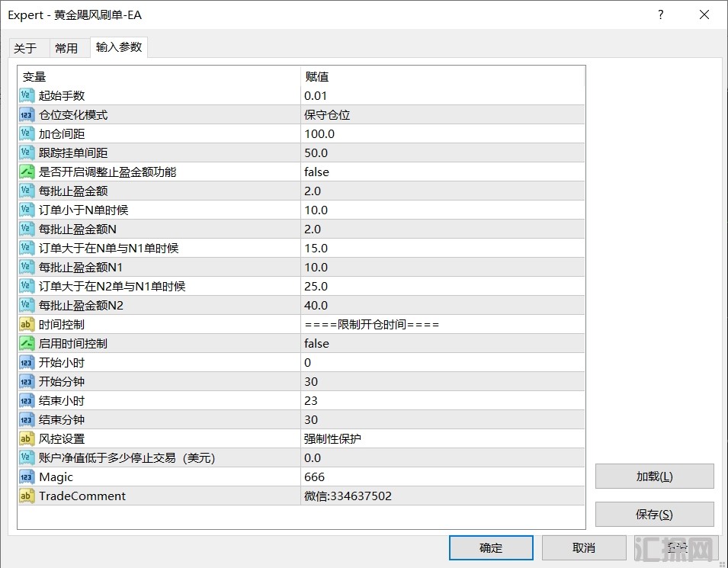
Task: Open the 常用 tab
Action: (x=66, y=48)
